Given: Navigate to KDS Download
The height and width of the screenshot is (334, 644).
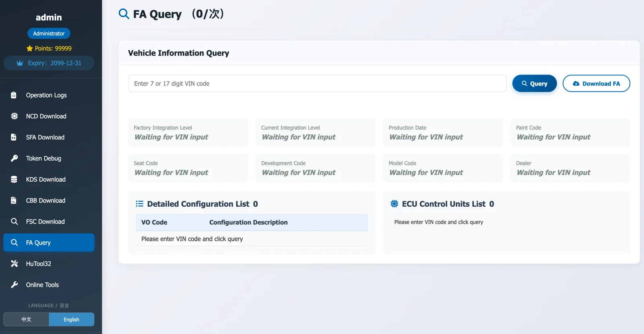Looking at the screenshot, I should click(x=49, y=179).
